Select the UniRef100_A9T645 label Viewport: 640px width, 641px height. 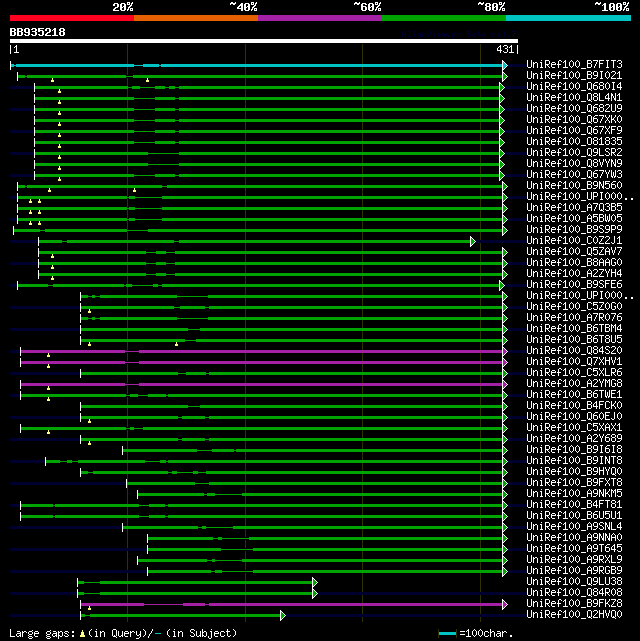coord(574,548)
